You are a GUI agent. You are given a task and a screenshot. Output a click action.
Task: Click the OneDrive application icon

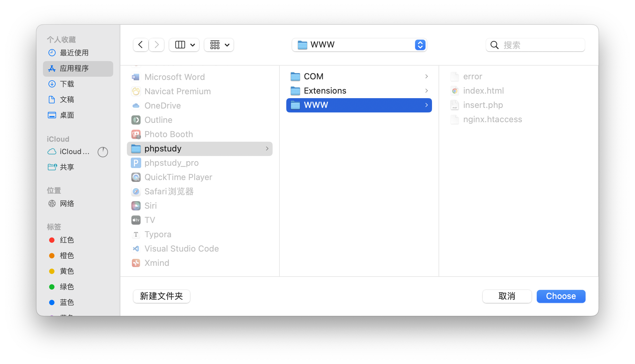(136, 105)
